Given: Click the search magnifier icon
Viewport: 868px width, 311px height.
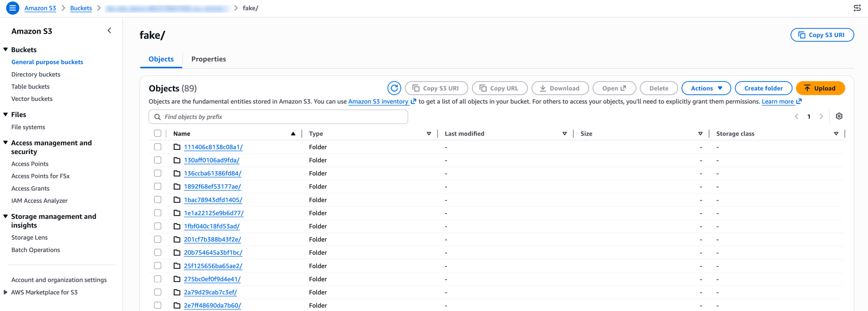Looking at the screenshot, I should tap(158, 117).
